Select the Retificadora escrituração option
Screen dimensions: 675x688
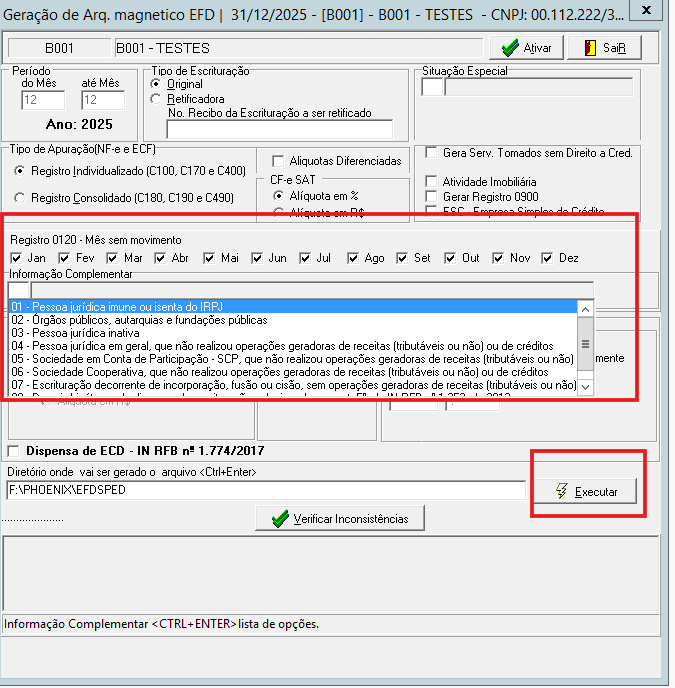[155, 99]
